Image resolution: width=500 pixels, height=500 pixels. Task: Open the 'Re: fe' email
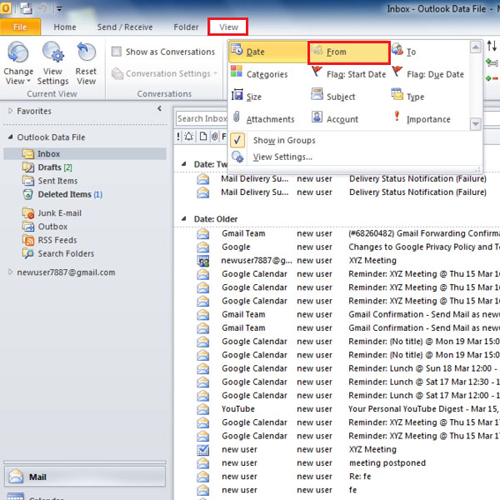pos(347,476)
